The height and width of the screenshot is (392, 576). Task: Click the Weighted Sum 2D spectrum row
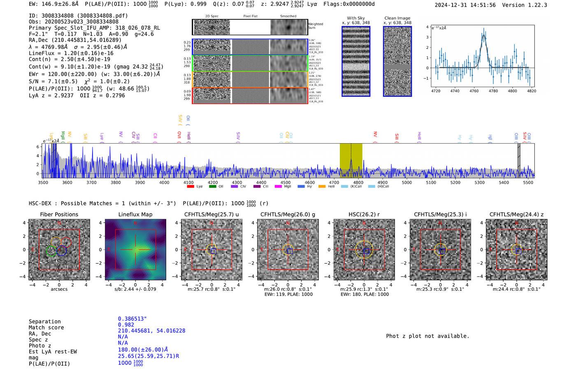coord(250,27)
